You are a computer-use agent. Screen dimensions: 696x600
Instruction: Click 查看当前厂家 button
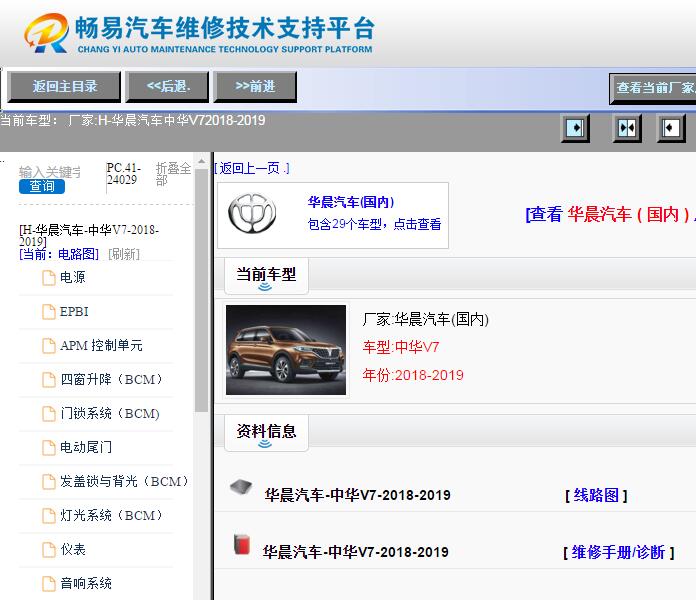[x=653, y=88]
